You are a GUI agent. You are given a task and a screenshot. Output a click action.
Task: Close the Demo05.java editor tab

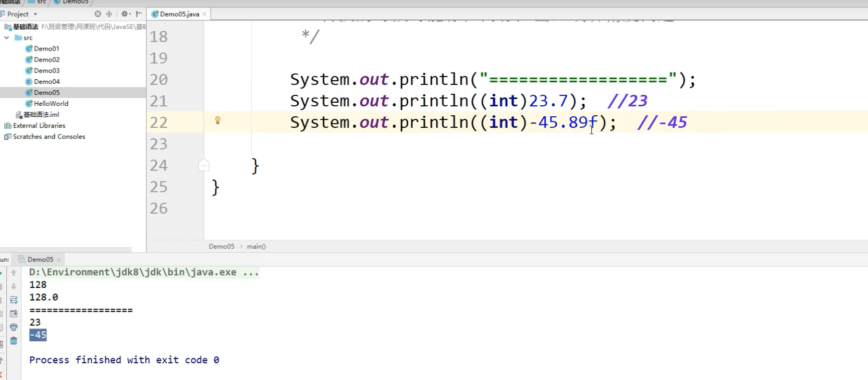[204, 14]
